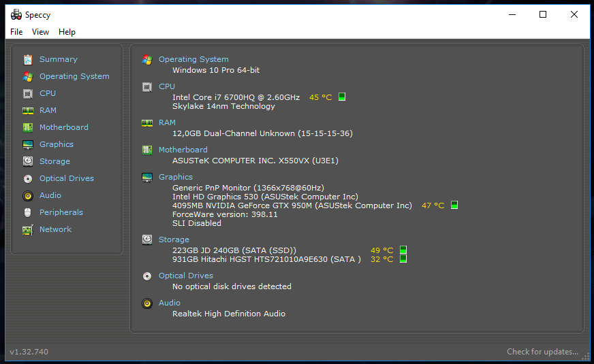Click the disc icon beside Optical Drives heading
The image size is (594, 364).
point(147,276)
